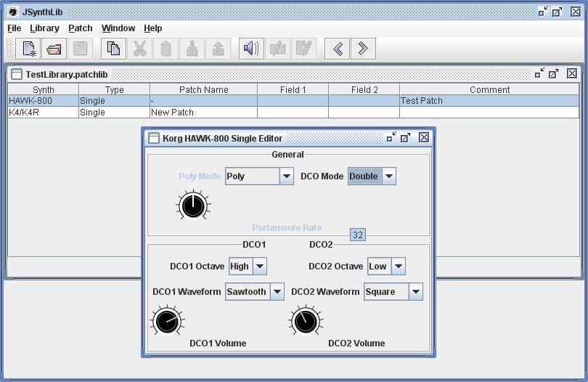The width and height of the screenshot is (588, 382).
Task: Click the New Library toolbar icon
Action: pos(29,49)
